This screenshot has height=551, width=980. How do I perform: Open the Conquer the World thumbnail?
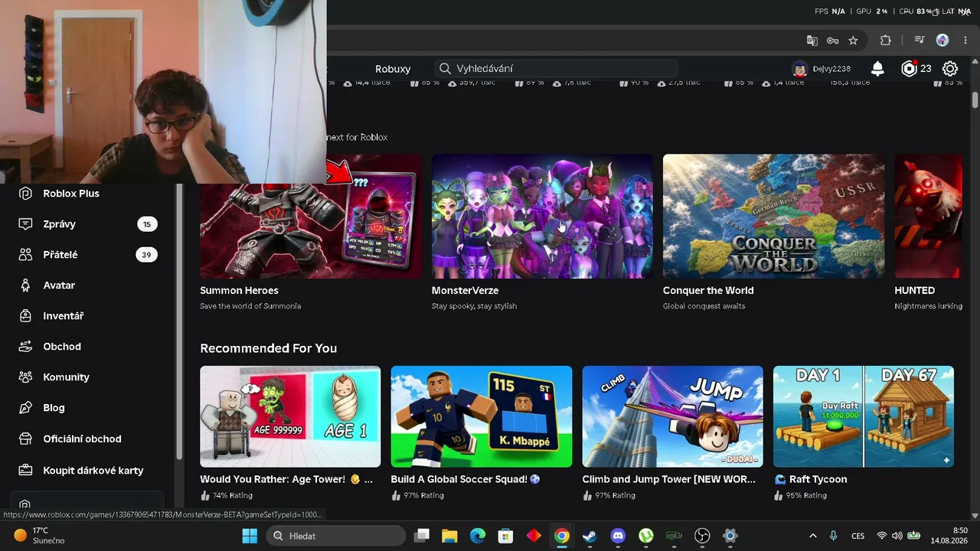click(x=773, y=217)
